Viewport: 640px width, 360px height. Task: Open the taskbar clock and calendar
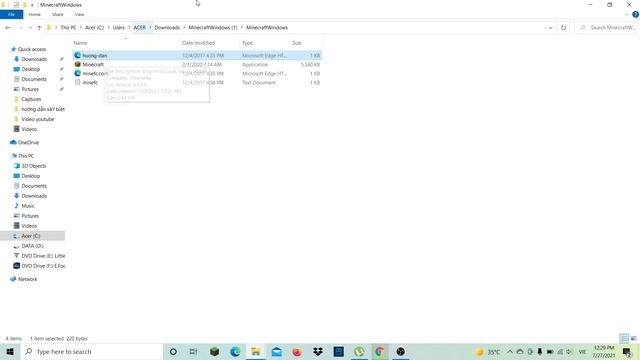pos(604,352)
